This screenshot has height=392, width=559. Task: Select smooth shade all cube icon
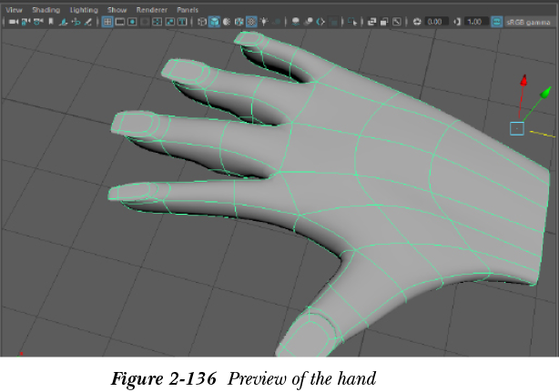coord(214,21)
